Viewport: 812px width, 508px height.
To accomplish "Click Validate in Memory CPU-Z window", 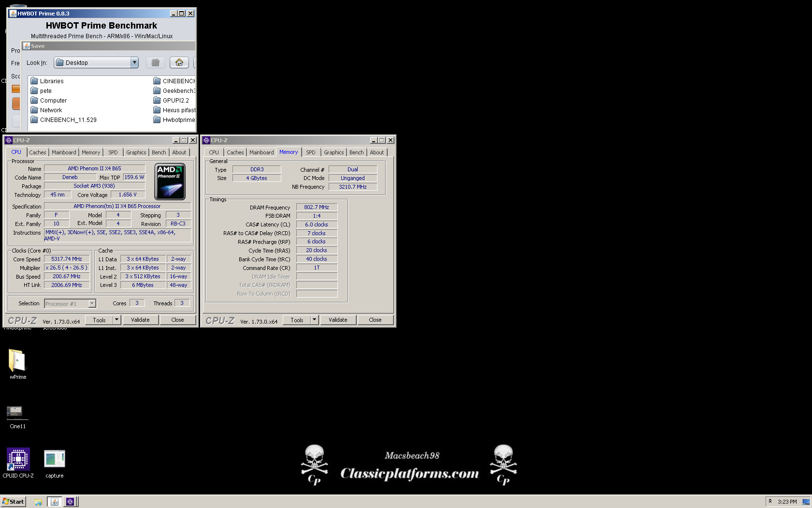I will pyautogui.click(x=338, y=320).
